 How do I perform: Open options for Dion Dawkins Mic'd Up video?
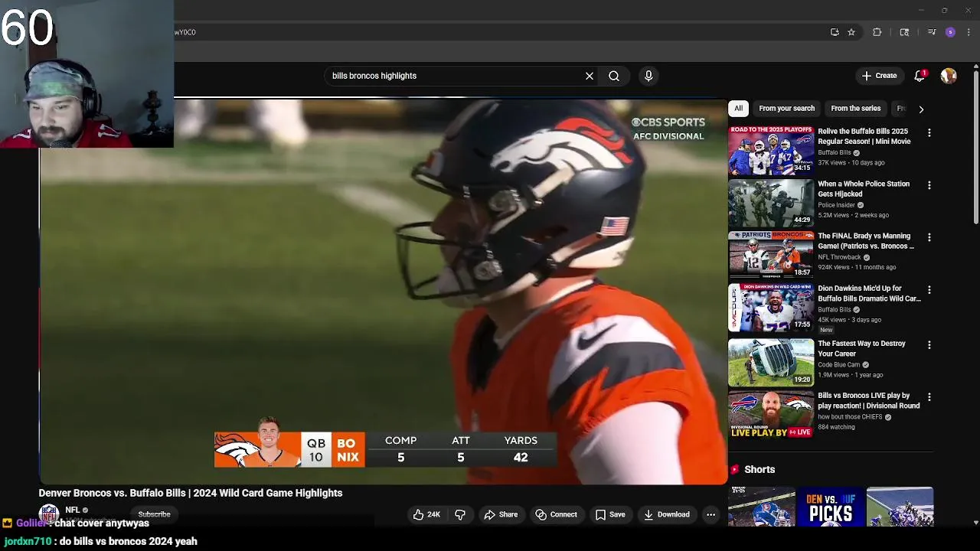[929, 290]
